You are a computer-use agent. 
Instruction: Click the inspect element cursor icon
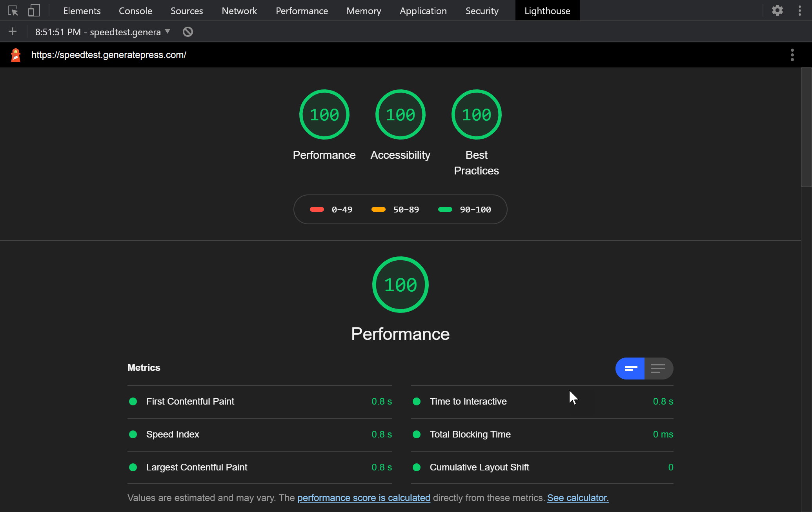13,10
